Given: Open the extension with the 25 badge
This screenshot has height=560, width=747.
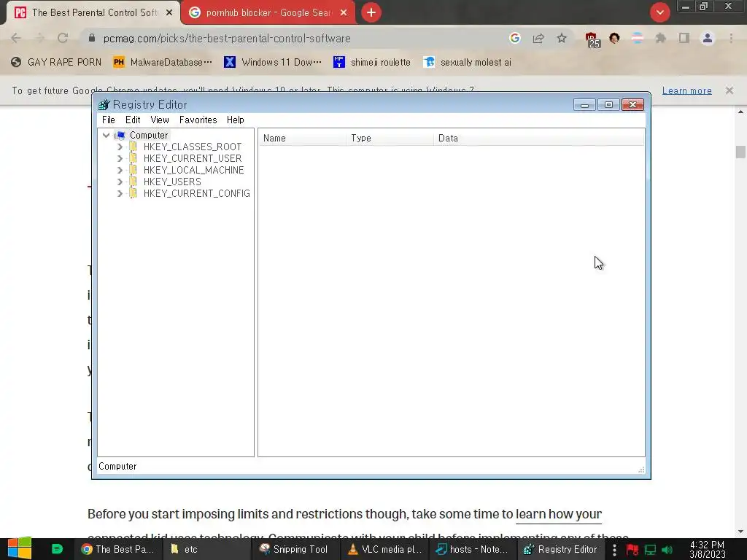Looking at the screenshot, I should [x=592, y=39].
